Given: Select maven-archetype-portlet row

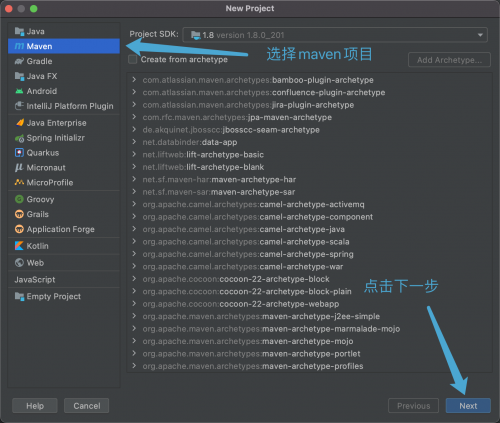Looking at the screenshot, I should [x=309, y=354].
